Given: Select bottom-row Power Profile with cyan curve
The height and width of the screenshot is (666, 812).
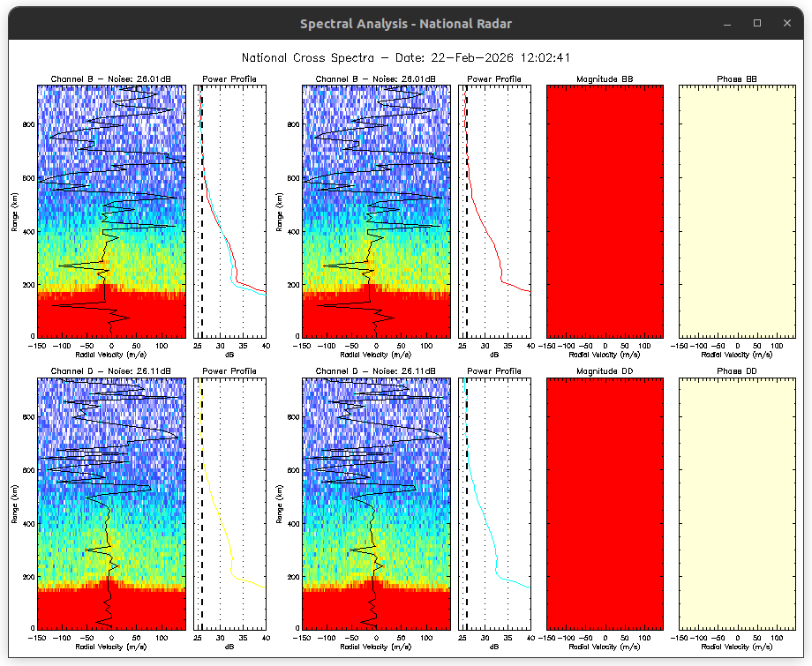Looking at the screenshot, I should (494, 503).
